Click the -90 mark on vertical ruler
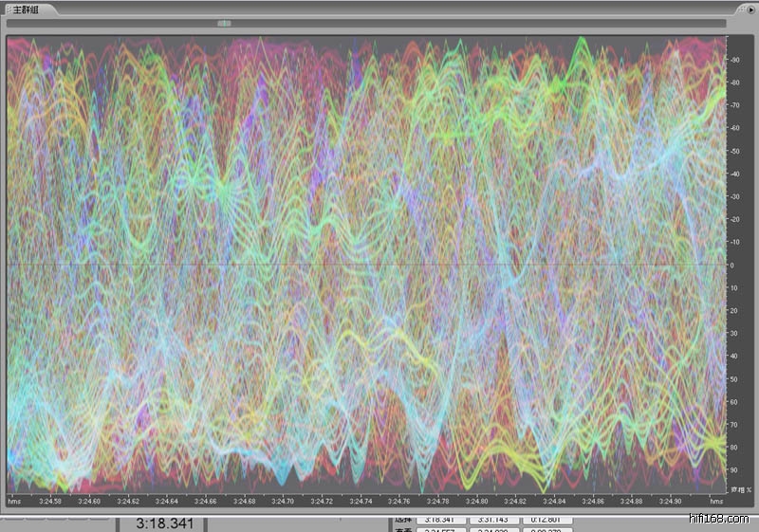 tap(735, 60)
